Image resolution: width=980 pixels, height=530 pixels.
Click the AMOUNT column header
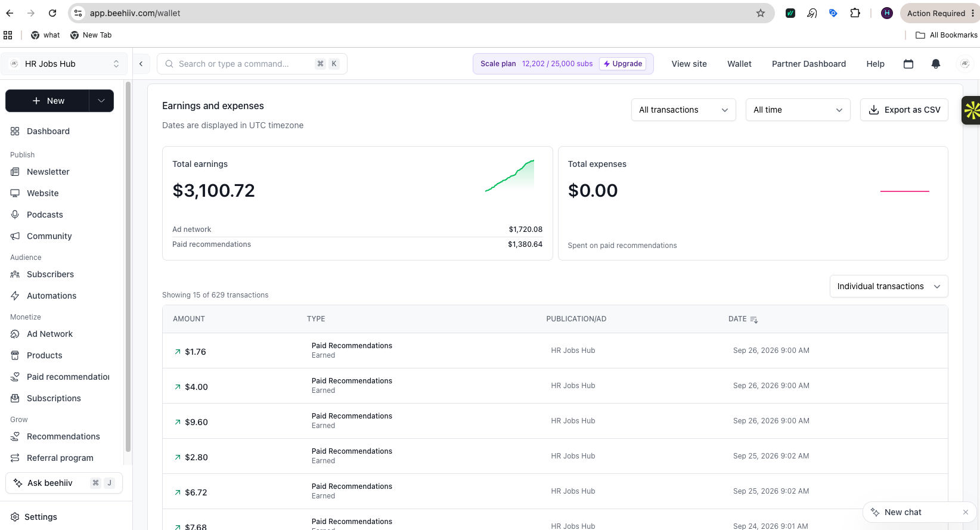coord(189,319)
